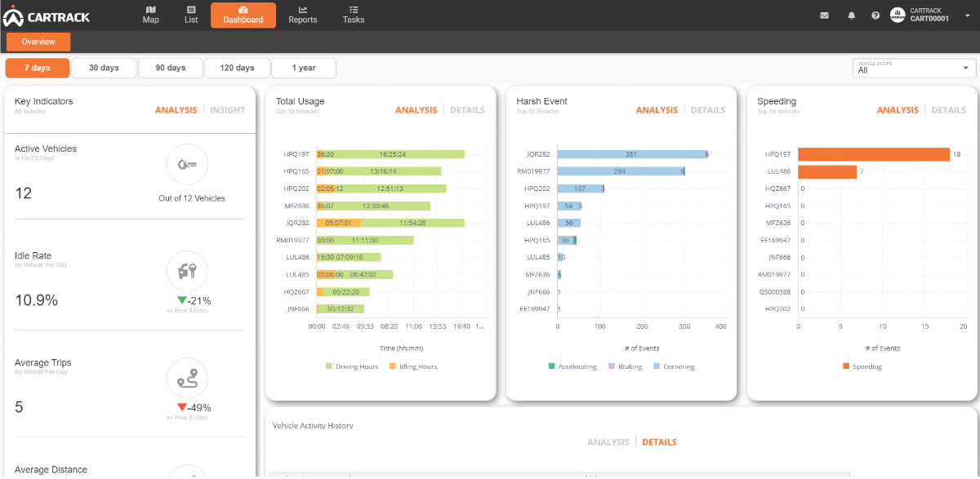
Task: Open the Tasks navigation tab
Action: [354, 15]
